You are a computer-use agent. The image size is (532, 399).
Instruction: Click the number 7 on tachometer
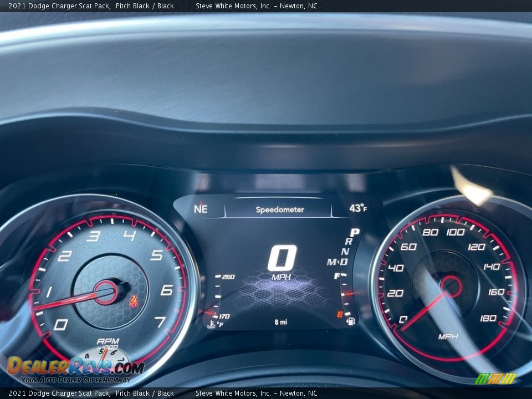click(161, 322)
